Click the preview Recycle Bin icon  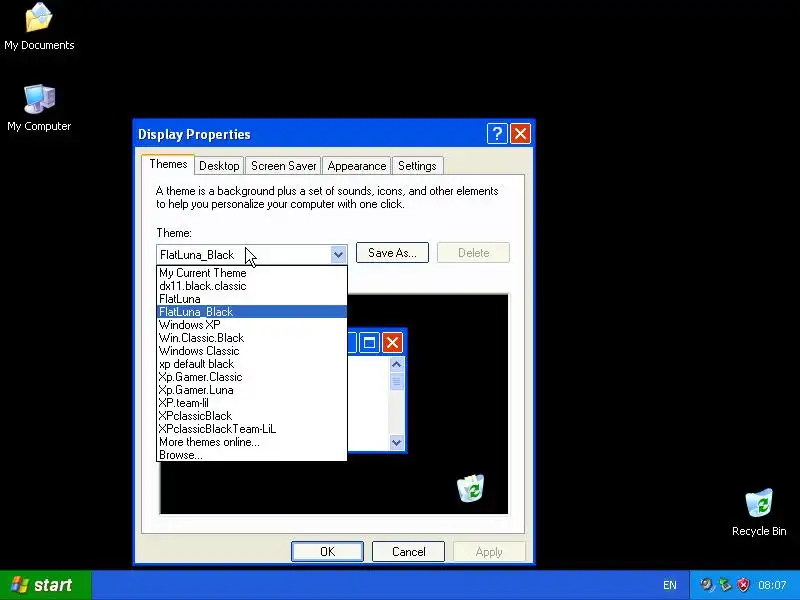470,488
